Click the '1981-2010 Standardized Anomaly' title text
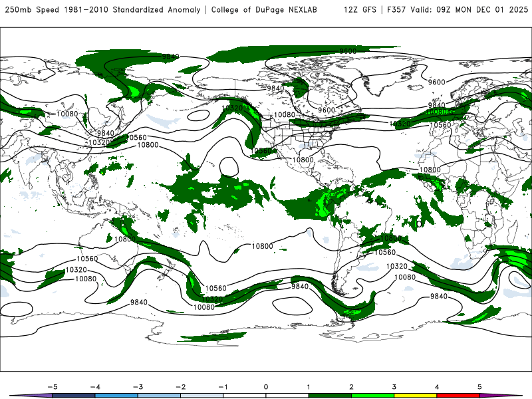This screenshot has height=399, width=532. click(x=132, y=10)
